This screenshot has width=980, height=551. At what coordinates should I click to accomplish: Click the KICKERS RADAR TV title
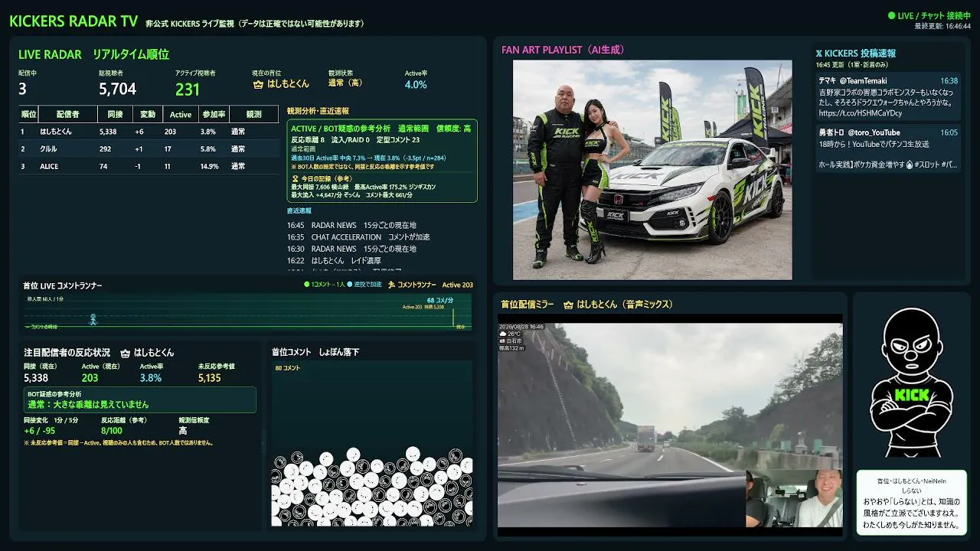[73, 21]
